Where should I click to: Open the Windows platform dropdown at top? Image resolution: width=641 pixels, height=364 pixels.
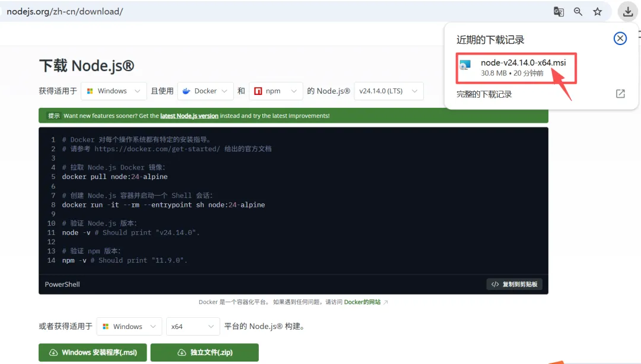113,91
